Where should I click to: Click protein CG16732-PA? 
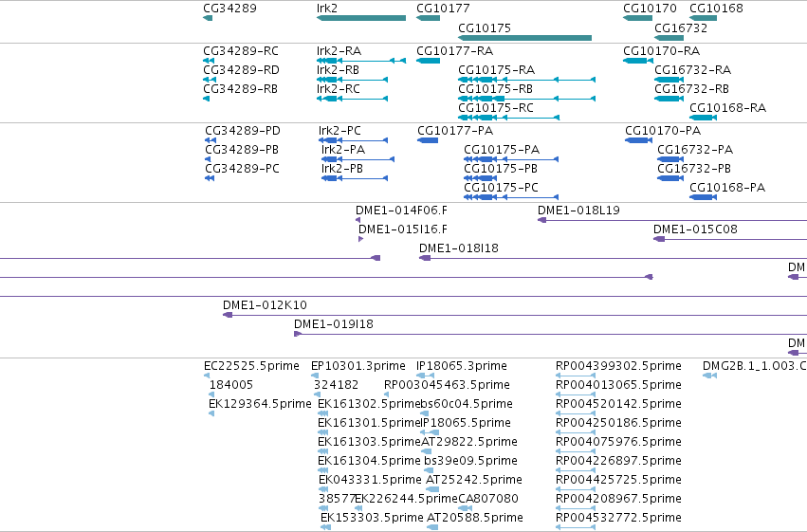[x=695, y=150]
